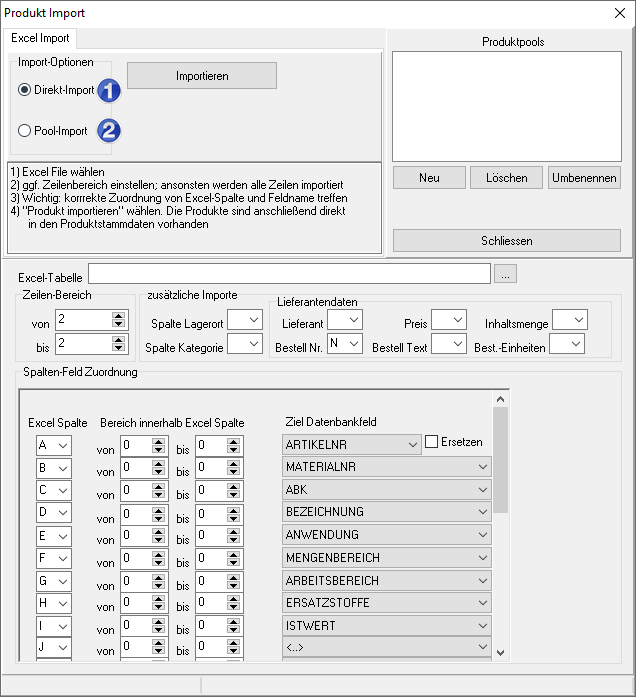Screen dimensions: 636x697
Task: Open the Best.-Einheiten dropdown
Action: click(567, 344)
